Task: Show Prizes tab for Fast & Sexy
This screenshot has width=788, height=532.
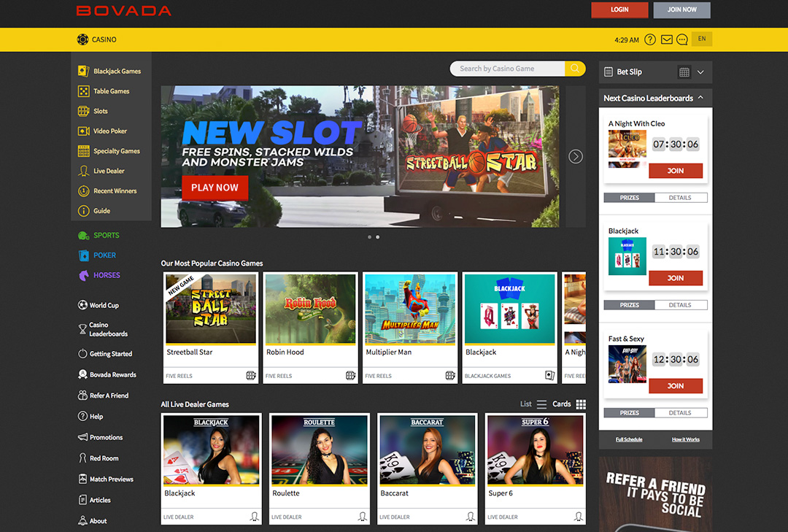Action: (629, 413)
